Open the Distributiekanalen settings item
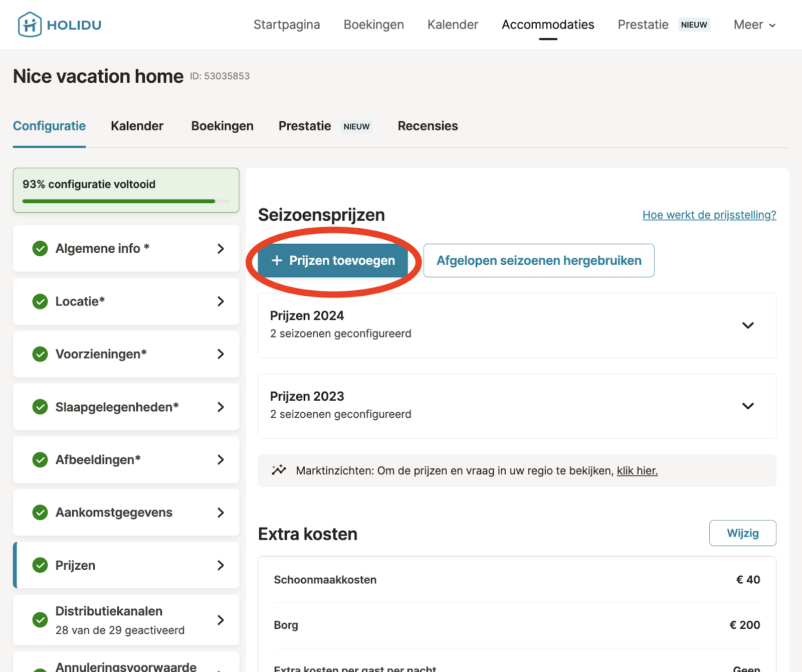802x672 pixels. [126, 620]
